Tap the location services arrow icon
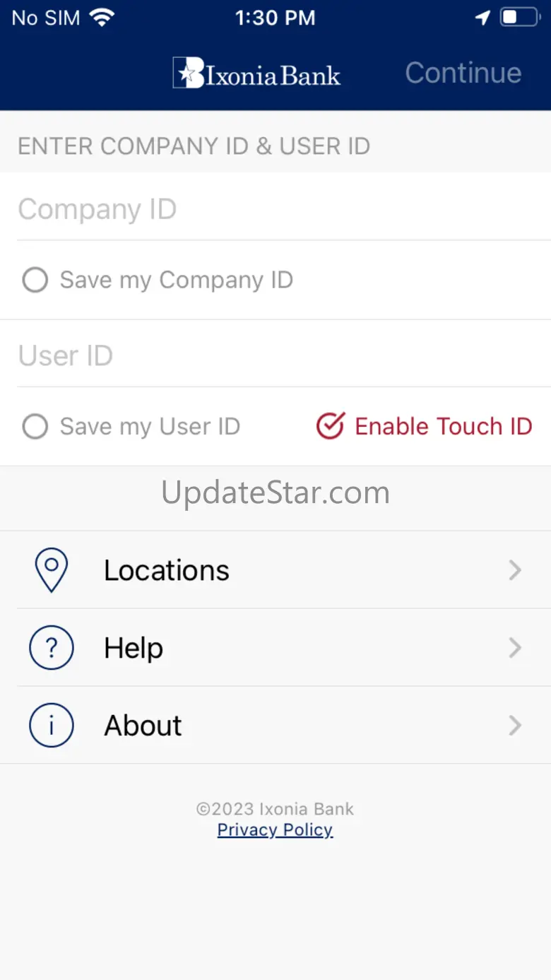551x980 pixels. pyautogui.click(x=483, y=18)
